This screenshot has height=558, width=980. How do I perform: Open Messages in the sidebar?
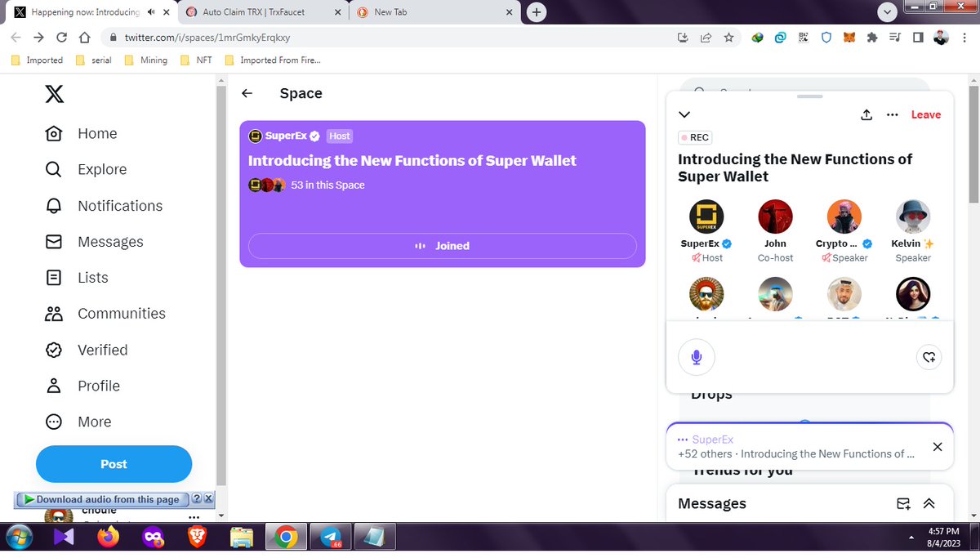coord(94,242)
